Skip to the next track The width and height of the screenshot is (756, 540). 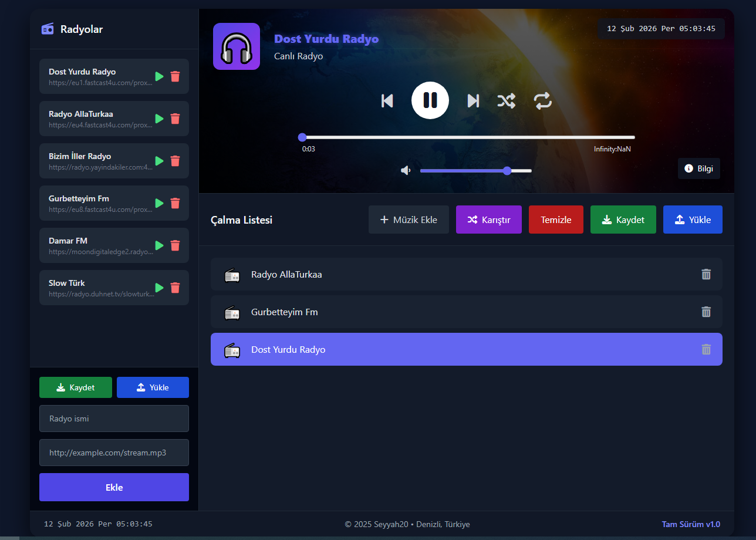[473, 101]
